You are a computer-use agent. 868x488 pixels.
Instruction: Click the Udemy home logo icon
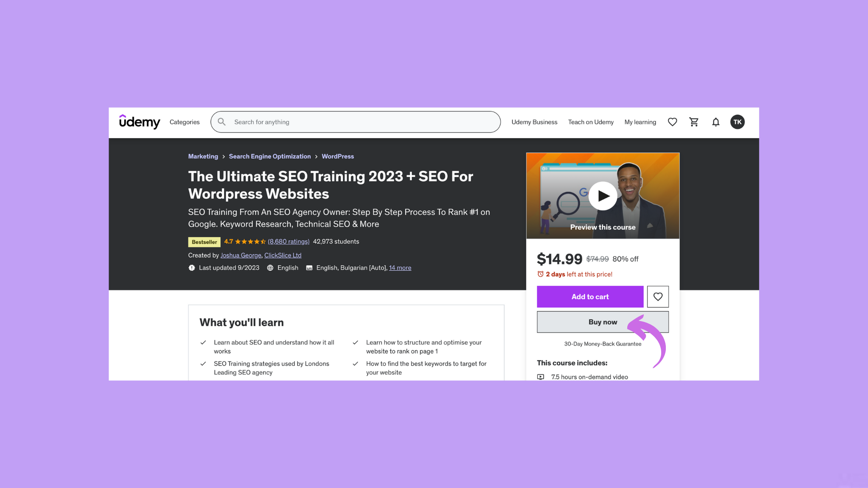[139, 122]
